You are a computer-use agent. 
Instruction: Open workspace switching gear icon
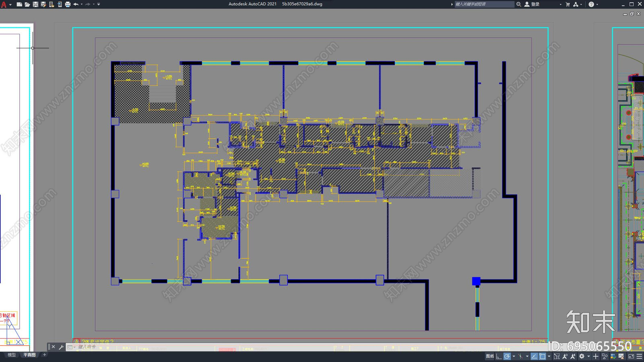[582, 356]
